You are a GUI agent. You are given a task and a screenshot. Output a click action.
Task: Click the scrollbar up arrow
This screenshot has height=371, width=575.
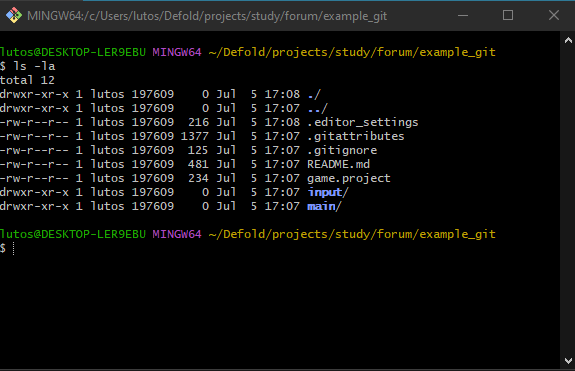click(x=568, y=40)
